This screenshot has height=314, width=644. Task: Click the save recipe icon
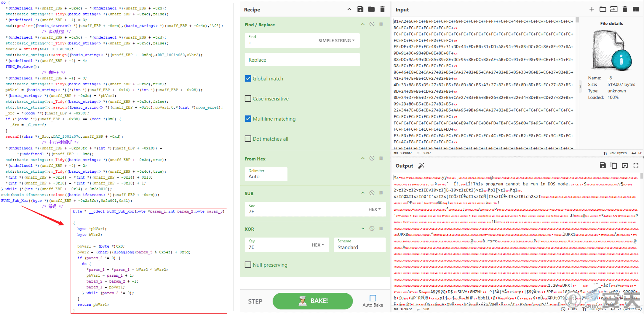pyautogui.click(x=360, y=9)
